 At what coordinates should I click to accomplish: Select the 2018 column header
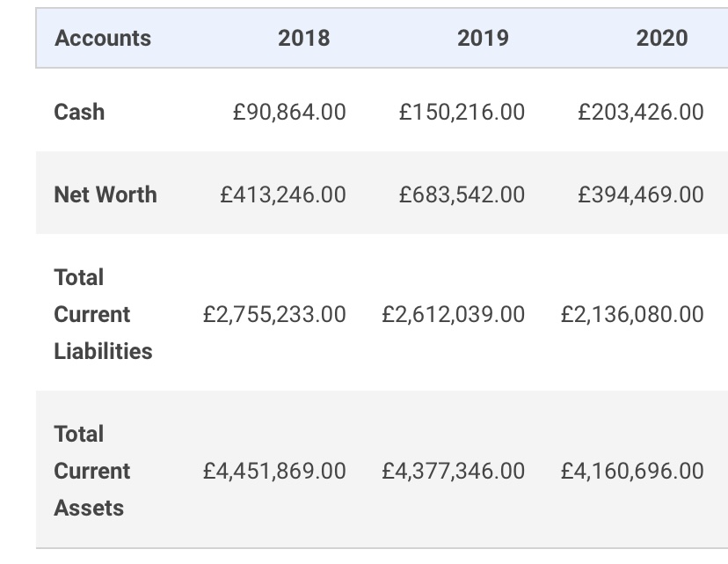(x=303, y=38)
